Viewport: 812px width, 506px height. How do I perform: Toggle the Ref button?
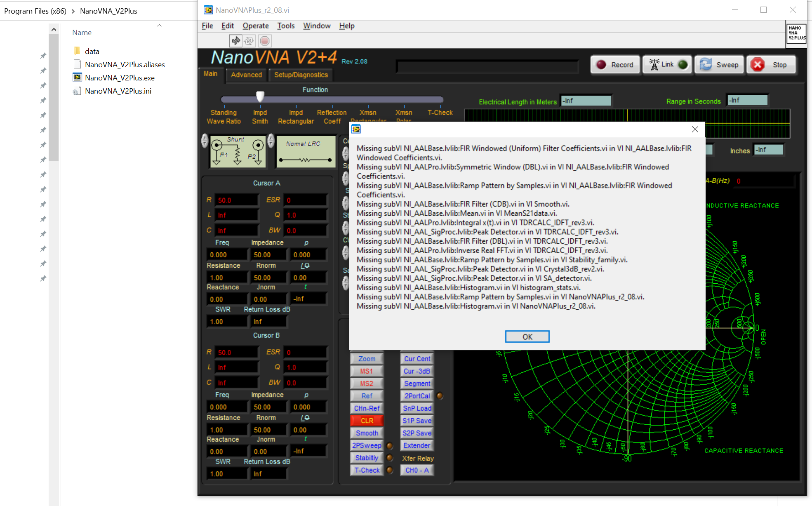tap(367, 396)
